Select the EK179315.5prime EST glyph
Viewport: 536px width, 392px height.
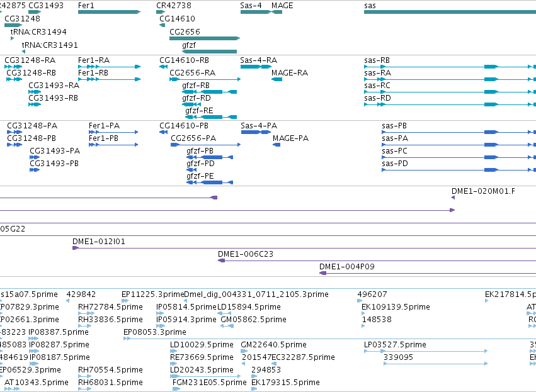[x=254, y=389]
